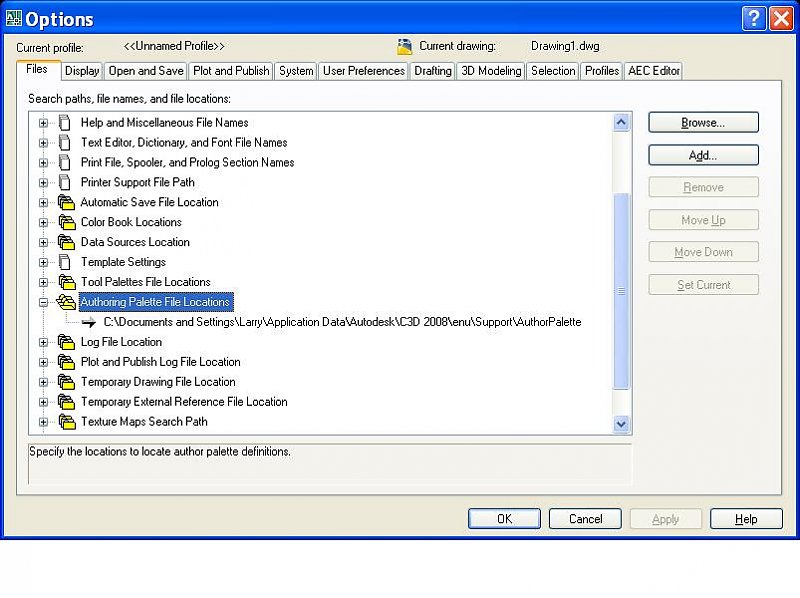Image resolution: width=800 pixels, height=598 pixels.
Task: Collapse the Authoring Palette File Locations node
Action: [43, 302]
